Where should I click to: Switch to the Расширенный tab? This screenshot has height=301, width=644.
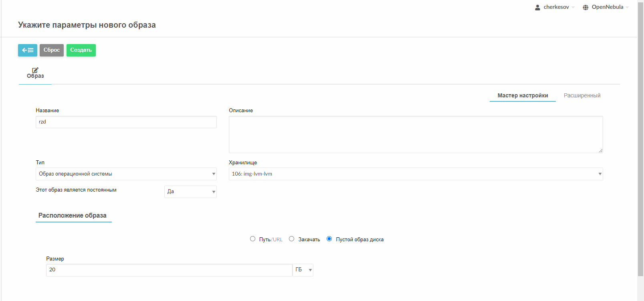click(582, 95)
